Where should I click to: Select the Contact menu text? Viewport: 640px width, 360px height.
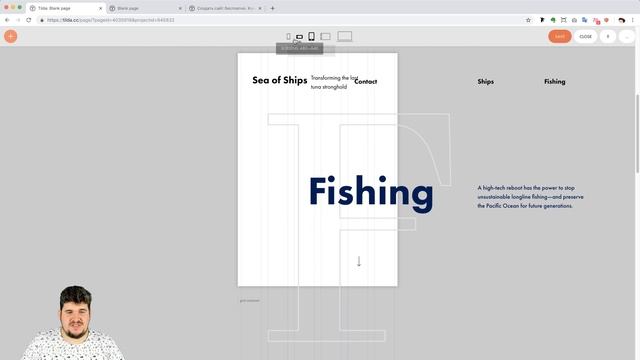tap(366, 82)
